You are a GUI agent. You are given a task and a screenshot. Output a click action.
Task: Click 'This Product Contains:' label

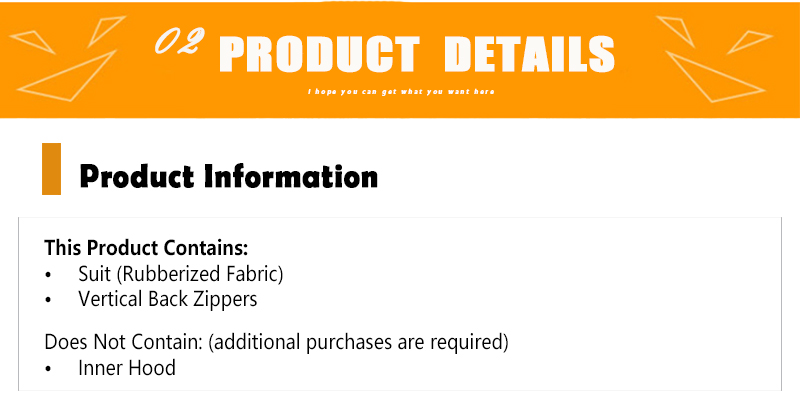click(146, 248)
